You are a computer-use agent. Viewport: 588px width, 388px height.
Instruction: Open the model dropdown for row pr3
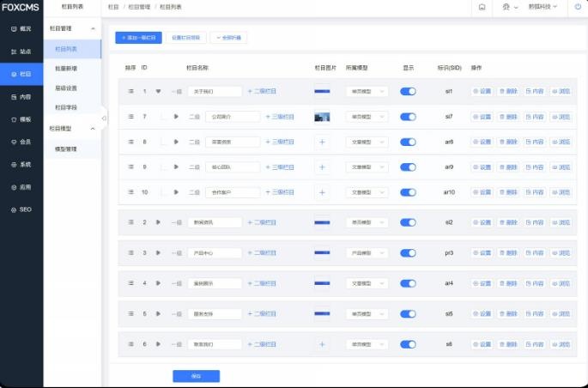(x=367, y=252)
